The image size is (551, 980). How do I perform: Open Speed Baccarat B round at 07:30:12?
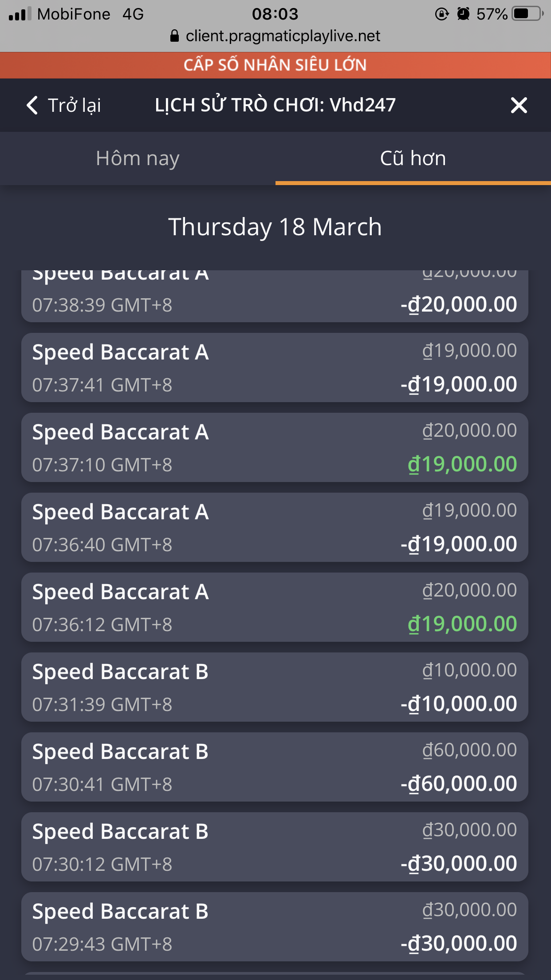[275, 847]
